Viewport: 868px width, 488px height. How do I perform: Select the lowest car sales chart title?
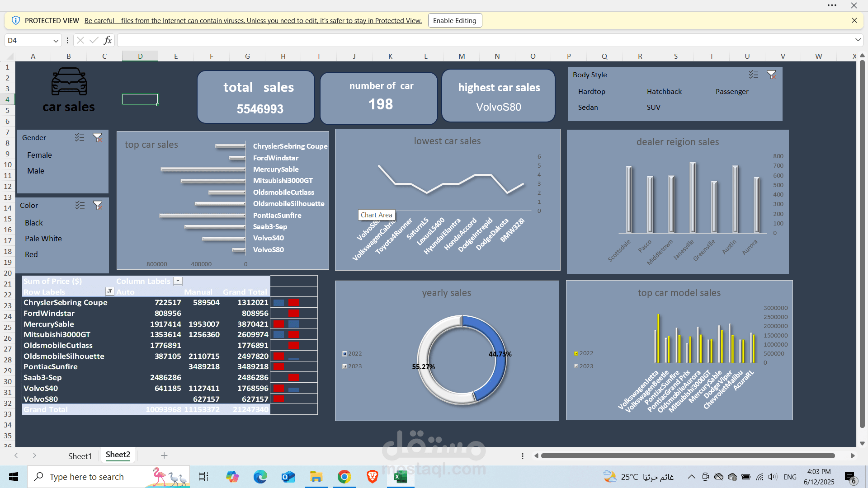pyautogui.click(x=447, y=141)
